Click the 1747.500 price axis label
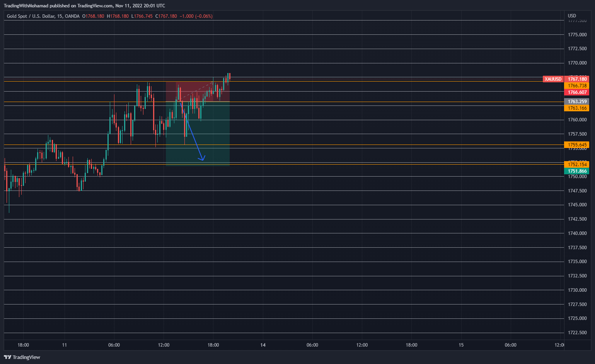 click(577, 191)
